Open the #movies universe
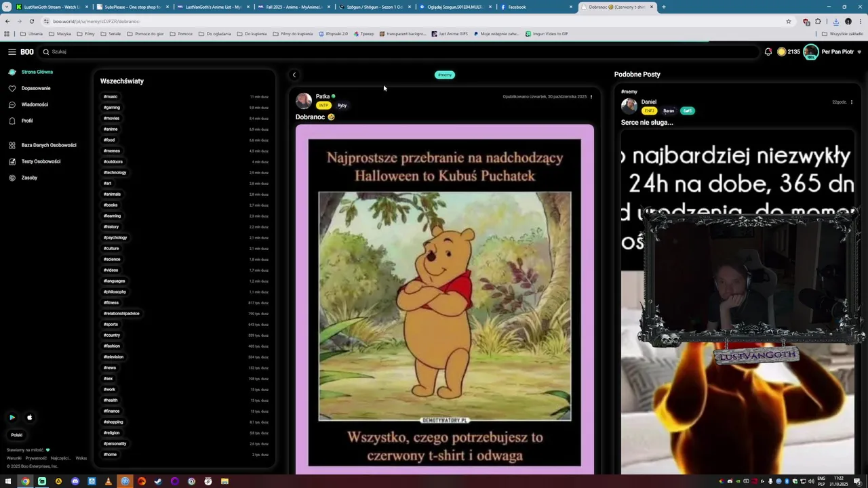Viewport: 868px width, 488px height. coord(111,118)
